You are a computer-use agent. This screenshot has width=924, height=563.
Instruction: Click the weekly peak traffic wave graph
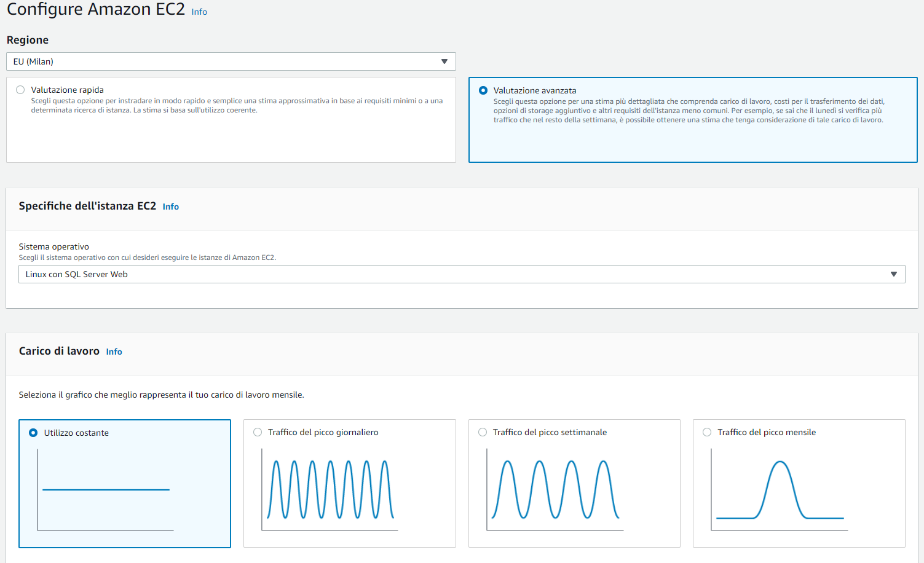[555, 490]
